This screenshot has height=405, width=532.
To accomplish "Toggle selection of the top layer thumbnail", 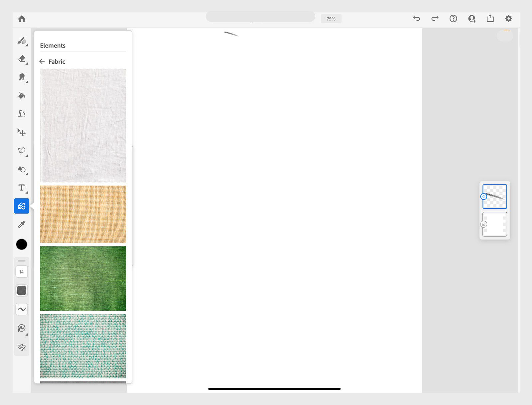I will (494, 196).
